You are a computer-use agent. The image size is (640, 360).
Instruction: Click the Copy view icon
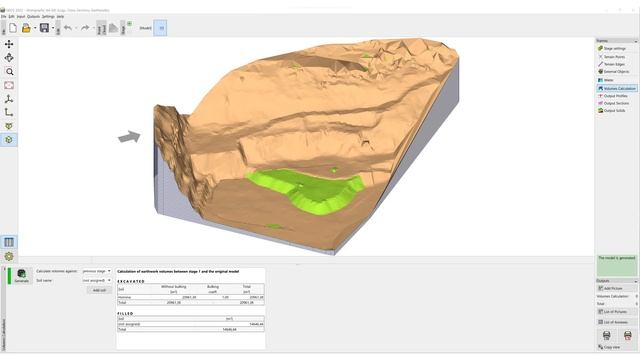(x=601, y=347)
